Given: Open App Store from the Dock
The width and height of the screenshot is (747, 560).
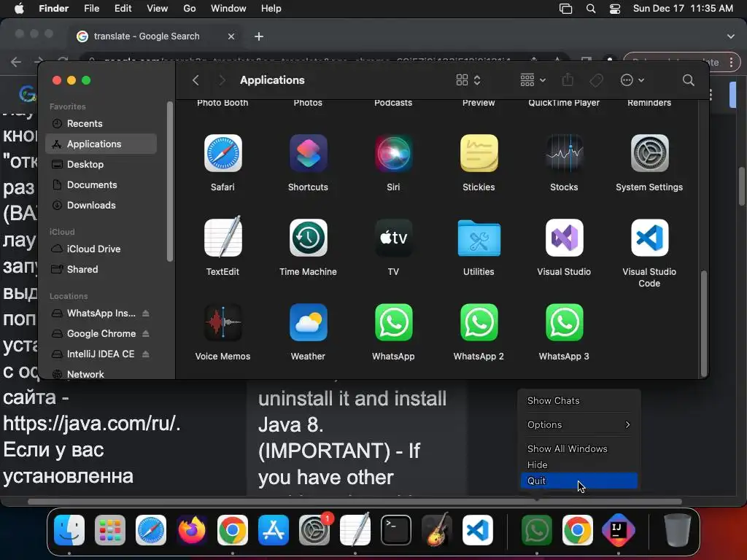Looking at the screenshot, I should point(274,530).
